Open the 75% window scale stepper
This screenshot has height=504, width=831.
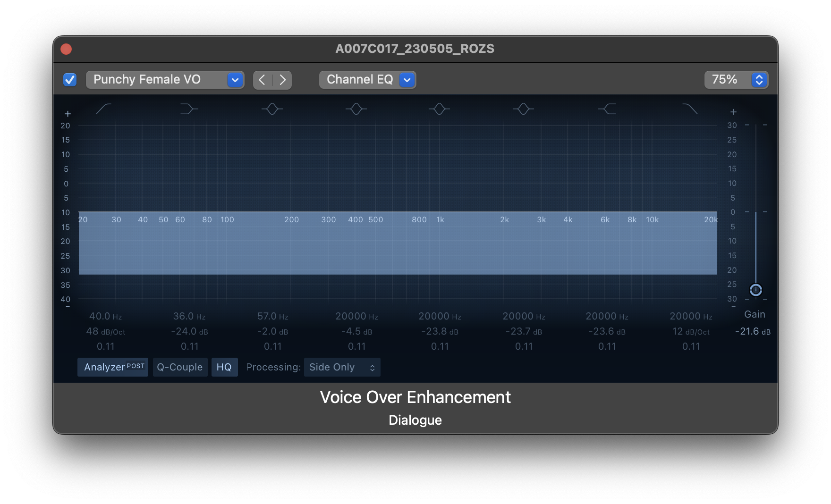pyautogui.click(x=736, y=80)
